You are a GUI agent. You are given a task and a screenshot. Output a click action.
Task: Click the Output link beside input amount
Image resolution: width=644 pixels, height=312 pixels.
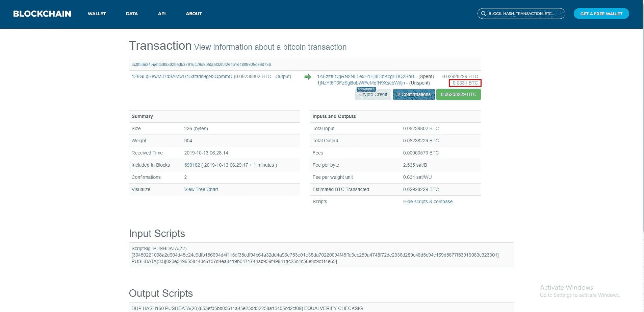(x=282, y=76)
